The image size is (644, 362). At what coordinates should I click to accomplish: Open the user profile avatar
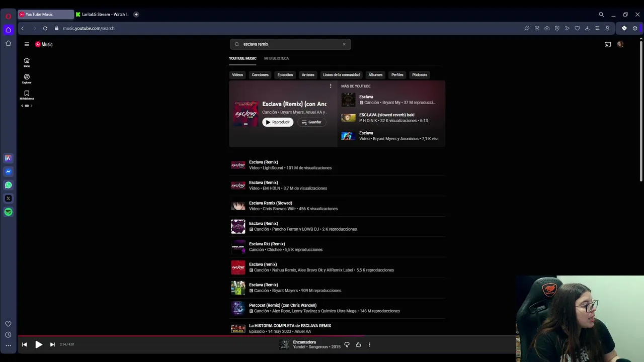point(620,44)
